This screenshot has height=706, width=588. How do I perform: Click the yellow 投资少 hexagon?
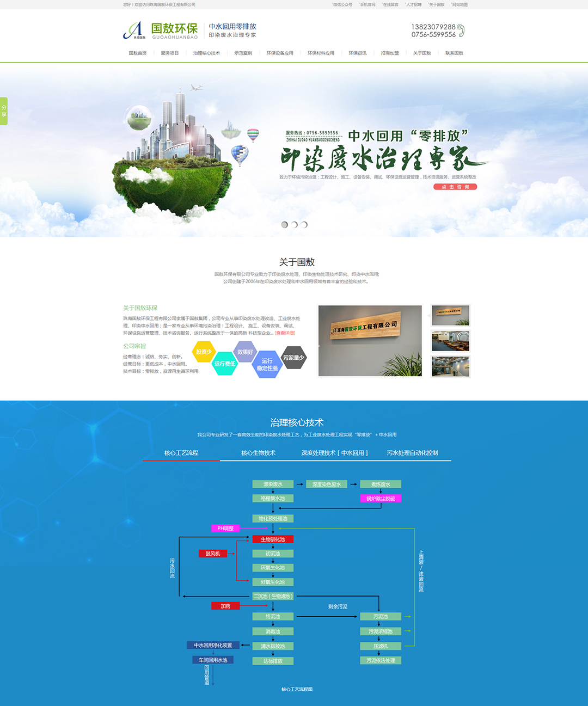[204, 352]
